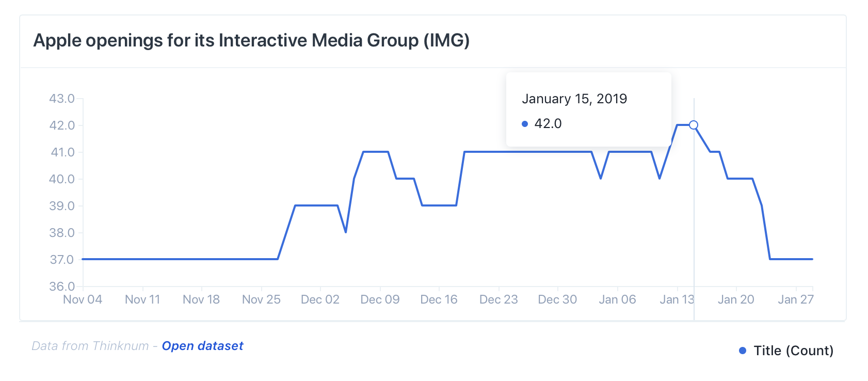This screenshot has width=868, height=381.
Task: Click the 'Data from Thinknum' attribution text
Action: (90, 346)
